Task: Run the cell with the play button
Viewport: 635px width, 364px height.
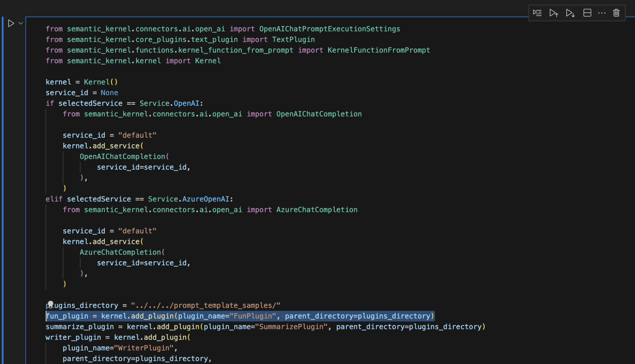Action: 11,23
